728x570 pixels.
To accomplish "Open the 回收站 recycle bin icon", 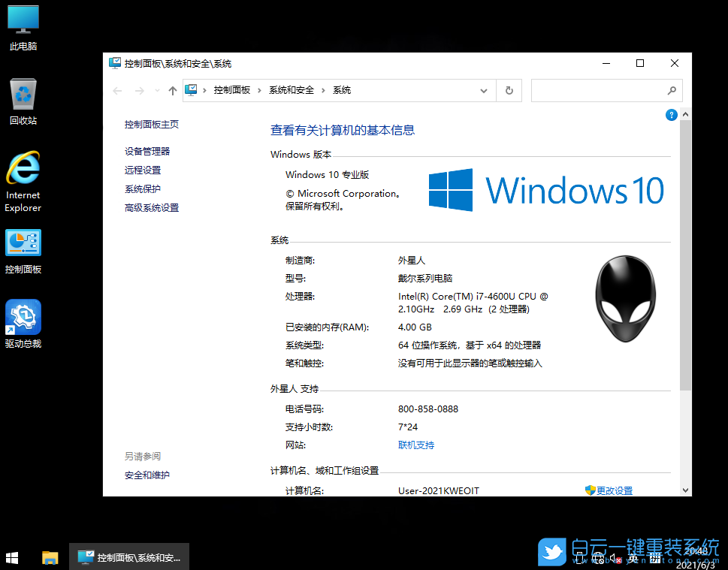I will [x=23, y=94].
